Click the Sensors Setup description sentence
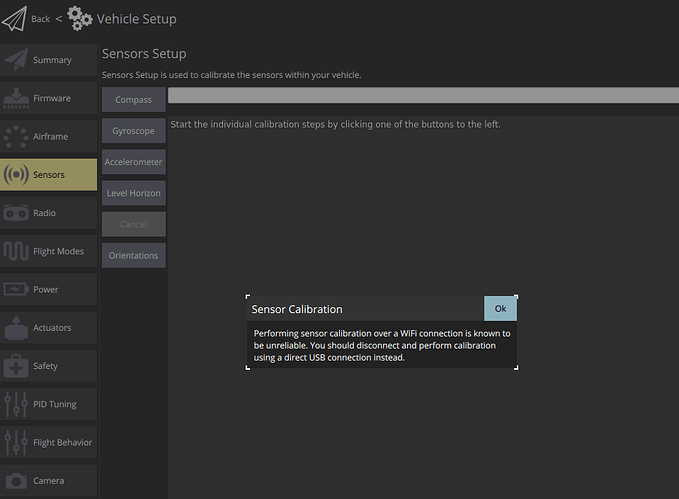Screen dimensions: 679x499 [x=232, y=75]
